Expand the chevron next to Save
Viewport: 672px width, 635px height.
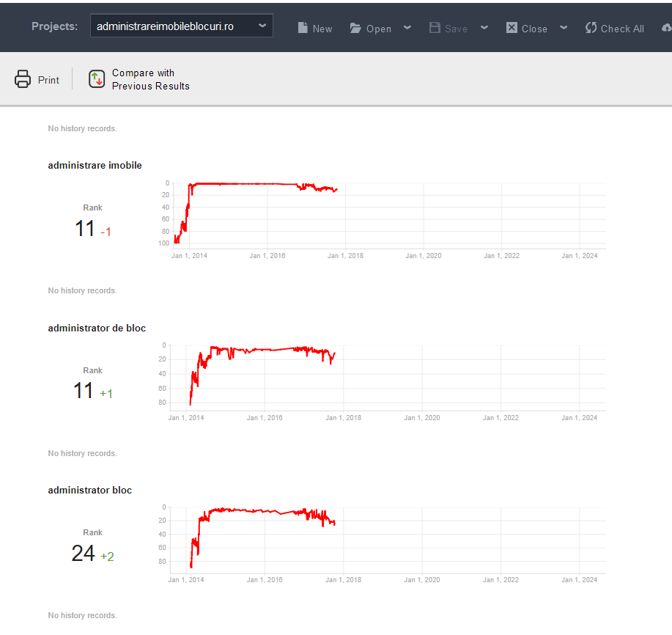pyautogui.click(x=484, y=29)
